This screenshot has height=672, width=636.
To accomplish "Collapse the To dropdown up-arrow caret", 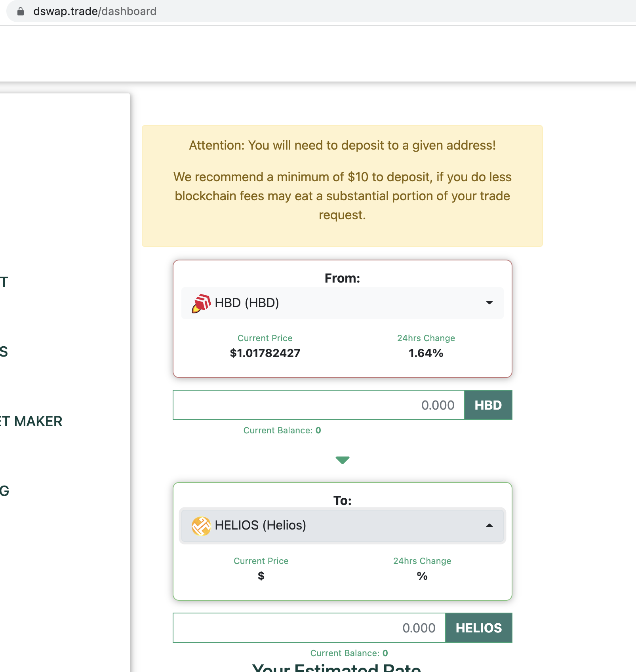I will pos(489,526).
